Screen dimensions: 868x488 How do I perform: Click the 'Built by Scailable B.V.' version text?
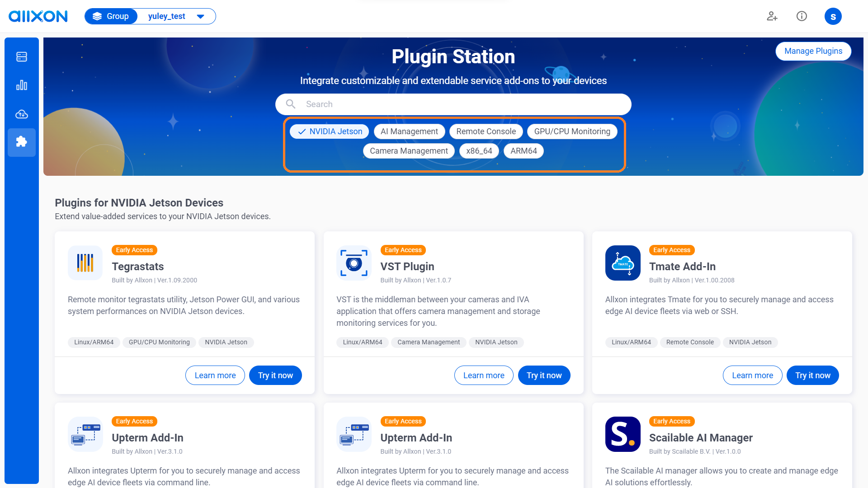pos(695,451)
